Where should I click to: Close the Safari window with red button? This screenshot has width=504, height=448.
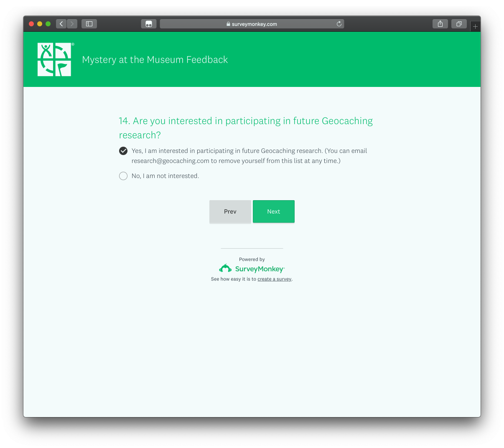[x=31, y=24]
